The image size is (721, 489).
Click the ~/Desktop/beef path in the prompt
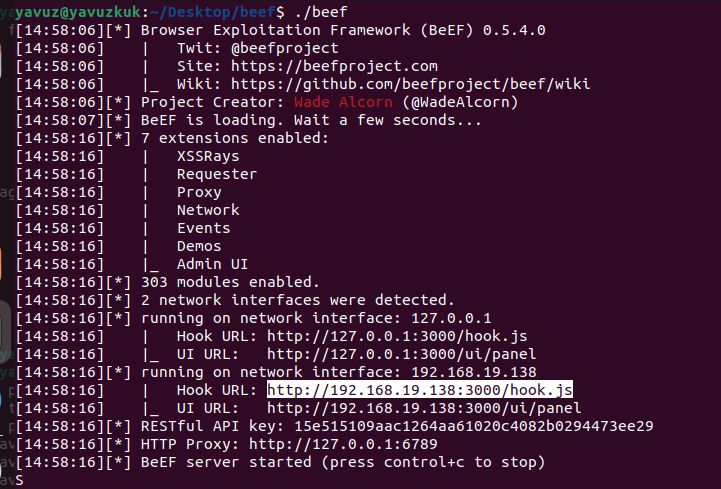(x=213, y=12)
